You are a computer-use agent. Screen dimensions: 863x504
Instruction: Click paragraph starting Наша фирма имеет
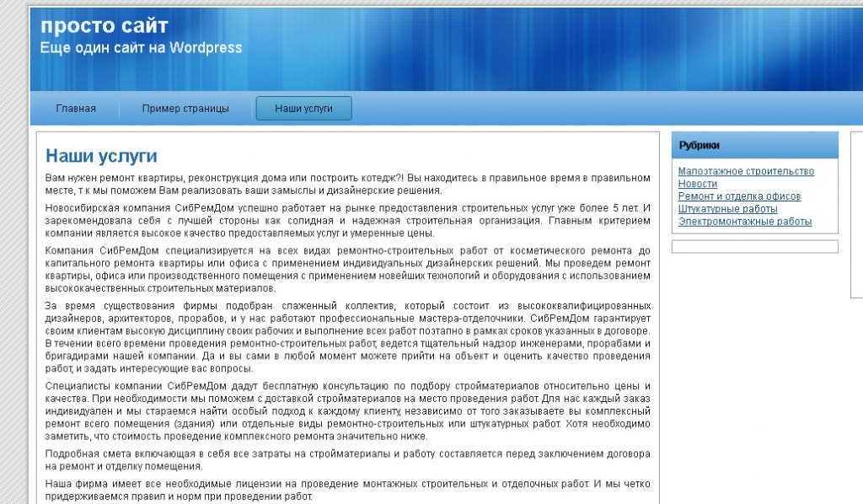pos(348,490)
